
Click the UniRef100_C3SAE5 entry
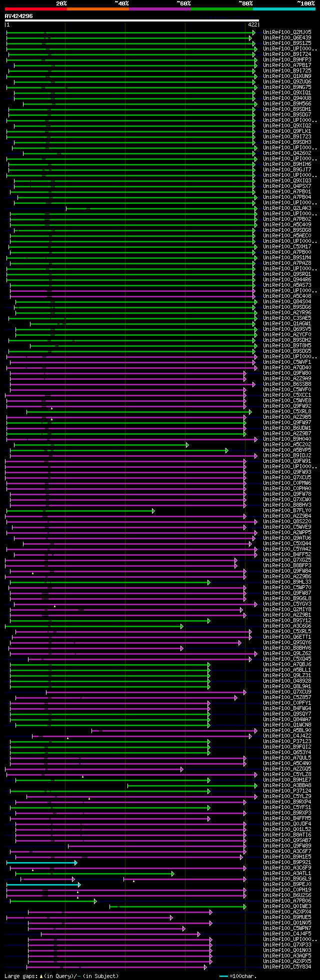(287, 318)
